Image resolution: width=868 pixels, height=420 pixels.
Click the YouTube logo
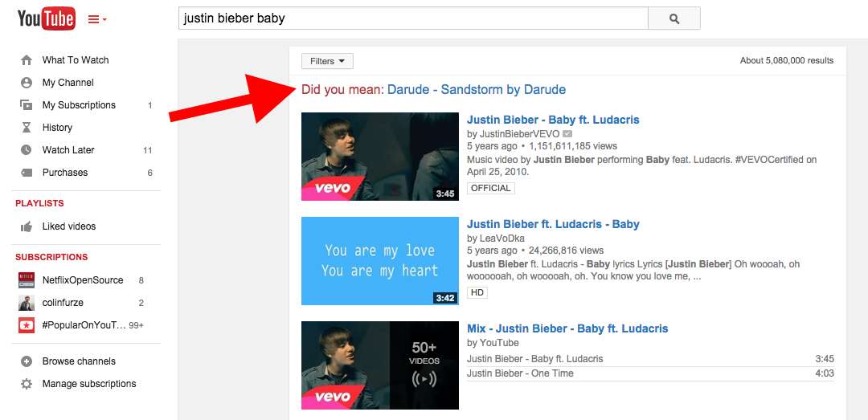coord(46,18)
